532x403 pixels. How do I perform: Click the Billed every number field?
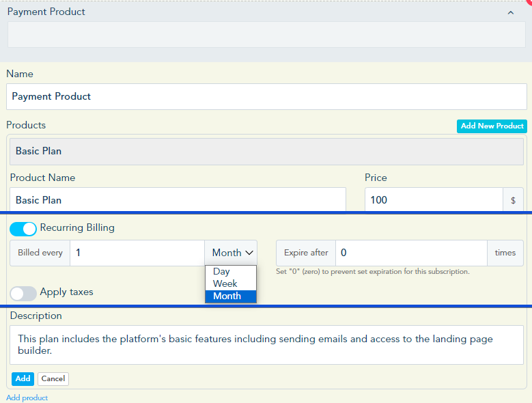click(x=137, y=253)
